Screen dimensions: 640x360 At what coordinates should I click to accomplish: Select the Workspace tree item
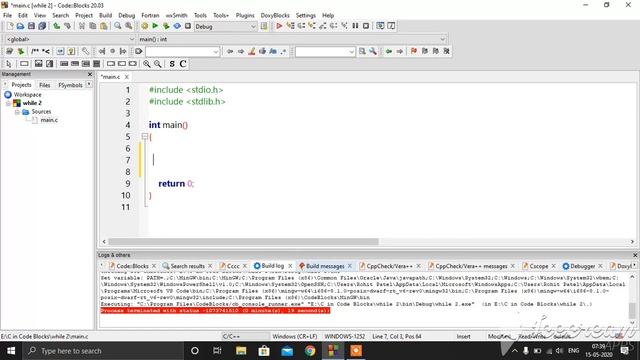pos(27,95)
